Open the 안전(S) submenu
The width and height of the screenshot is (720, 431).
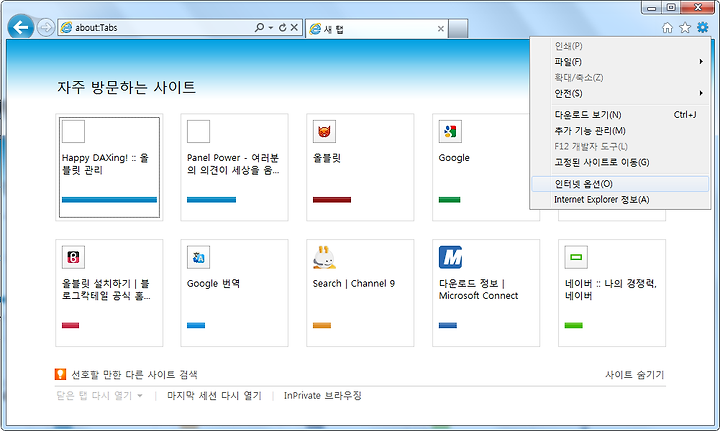[x=620, y=93]
